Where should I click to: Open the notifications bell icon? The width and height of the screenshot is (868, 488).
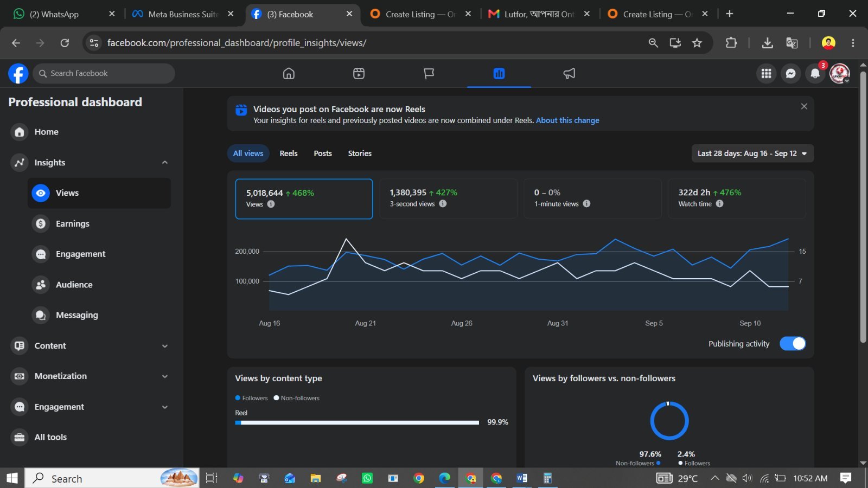pyautogui.click(x=815, y=74)
